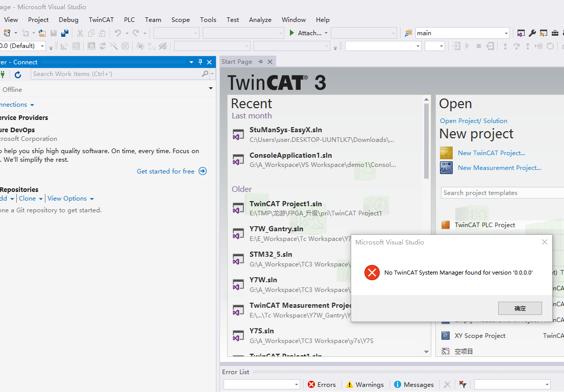The width and height of the screenshot is (564, 392).
Task: Click the StuManSys-EasyX.sln solution icon
Action: 238,135
